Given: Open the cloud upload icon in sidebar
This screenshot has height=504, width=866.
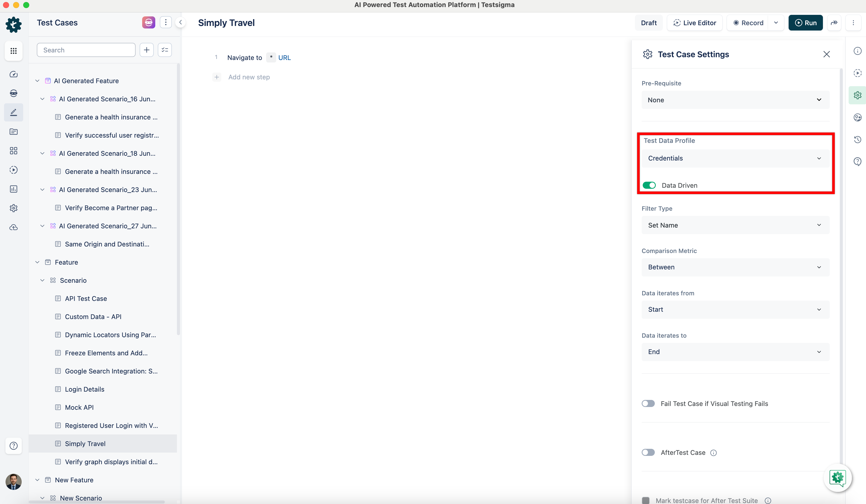Looking at the screenshot, I should point(13,227).
